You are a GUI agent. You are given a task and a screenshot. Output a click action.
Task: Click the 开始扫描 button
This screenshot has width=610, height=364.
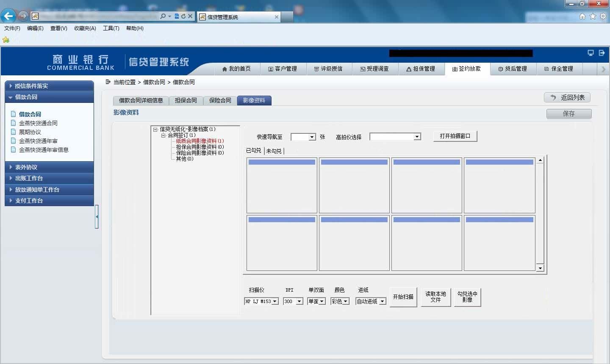click(x=403, y=297)
